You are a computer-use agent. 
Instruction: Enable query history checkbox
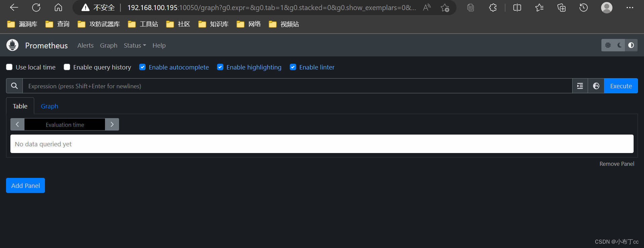[x=67, y=67]
